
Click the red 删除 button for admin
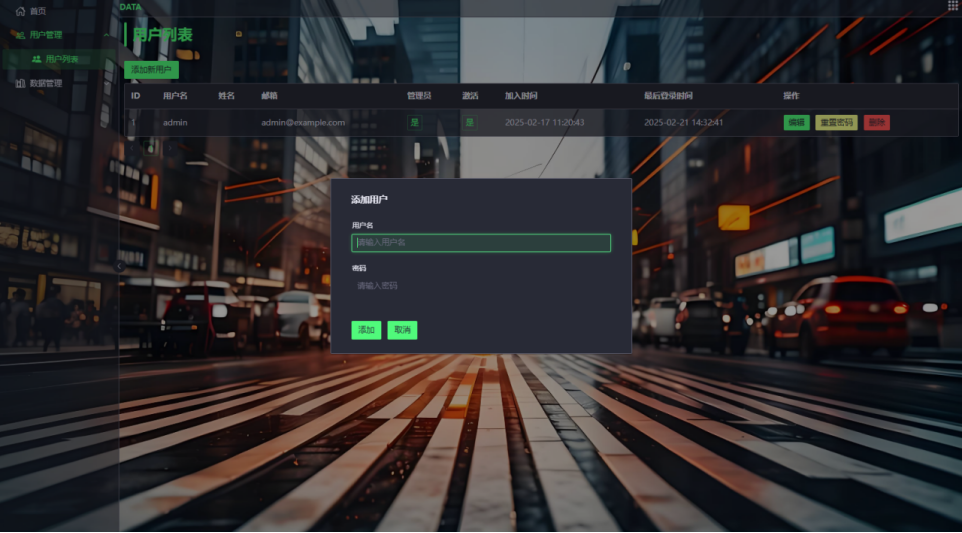point(877,123)
